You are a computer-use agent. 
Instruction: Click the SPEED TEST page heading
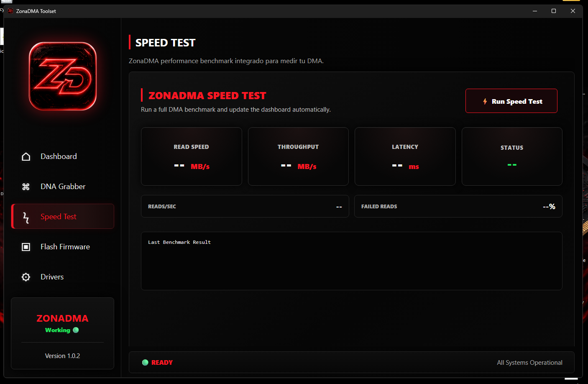coord(165,43)
